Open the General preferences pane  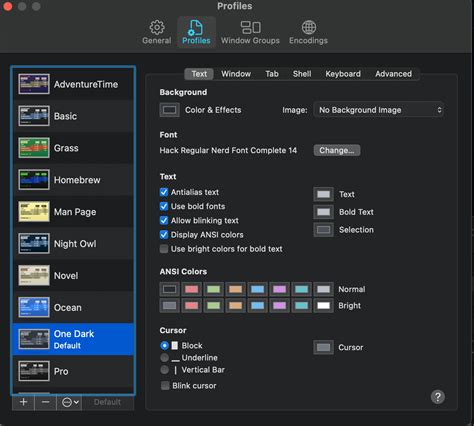[156, 32]
